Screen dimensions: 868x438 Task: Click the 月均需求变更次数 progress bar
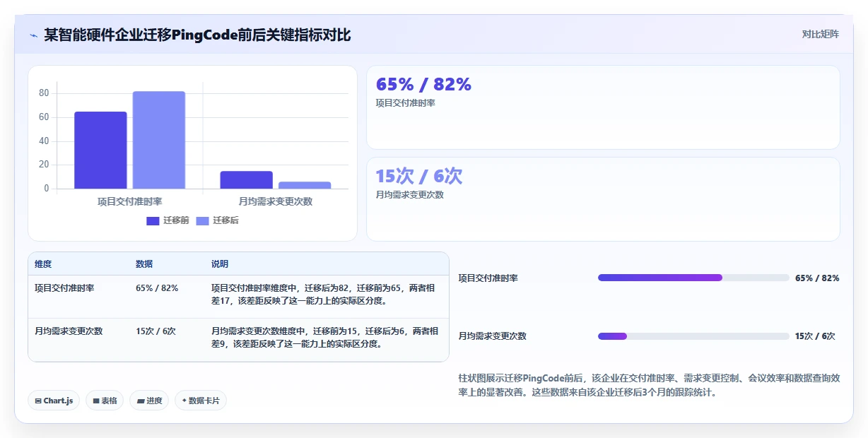pos(693,336)
